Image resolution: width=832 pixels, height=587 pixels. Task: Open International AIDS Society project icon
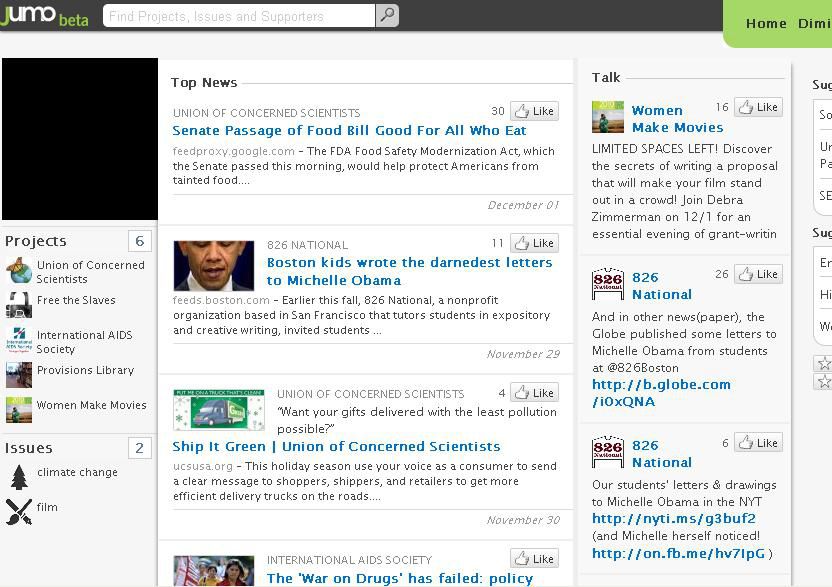pos(19,340)
